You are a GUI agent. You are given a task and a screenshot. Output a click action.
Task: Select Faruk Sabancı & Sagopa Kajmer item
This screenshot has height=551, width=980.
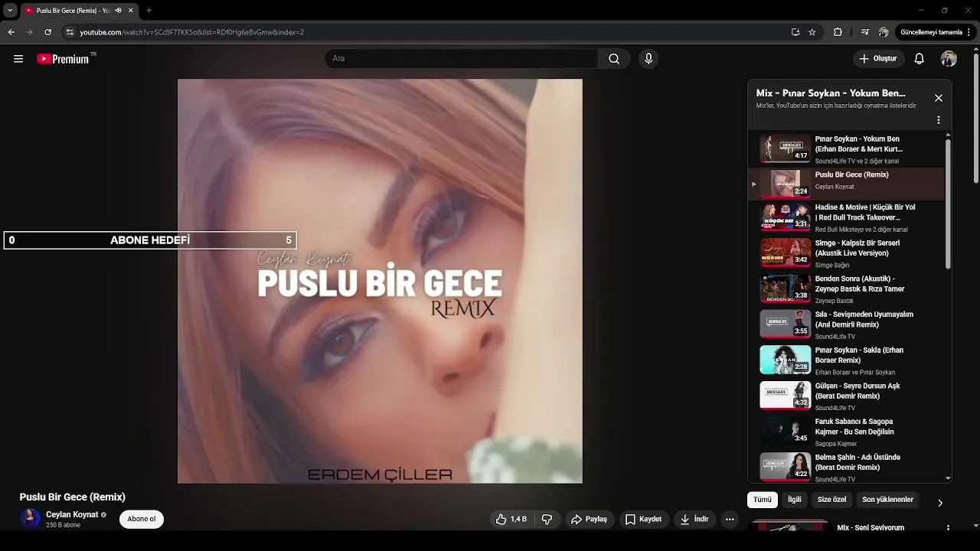[846, 432]
